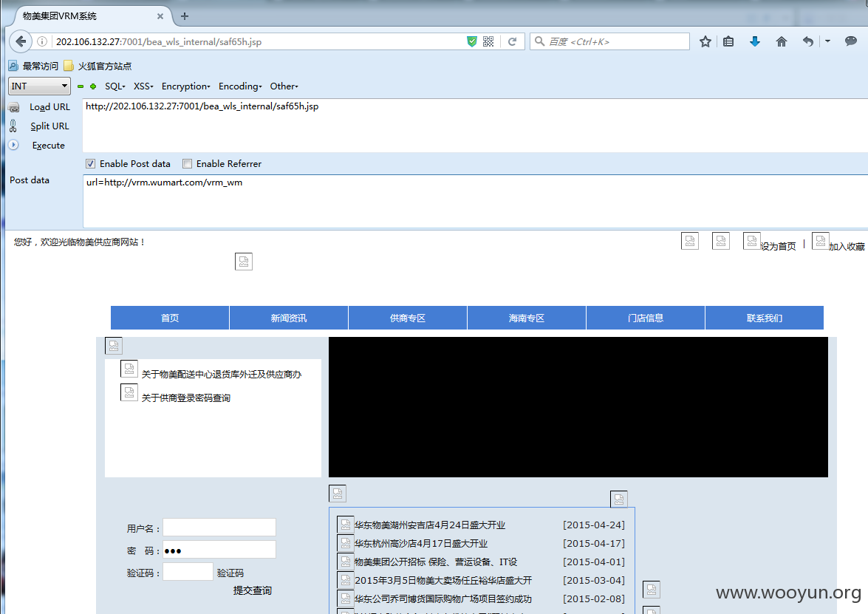This screenshot has height=614, width=868.
Task: Click broken image icon before 加入收藏
Action: click(821, 241)
